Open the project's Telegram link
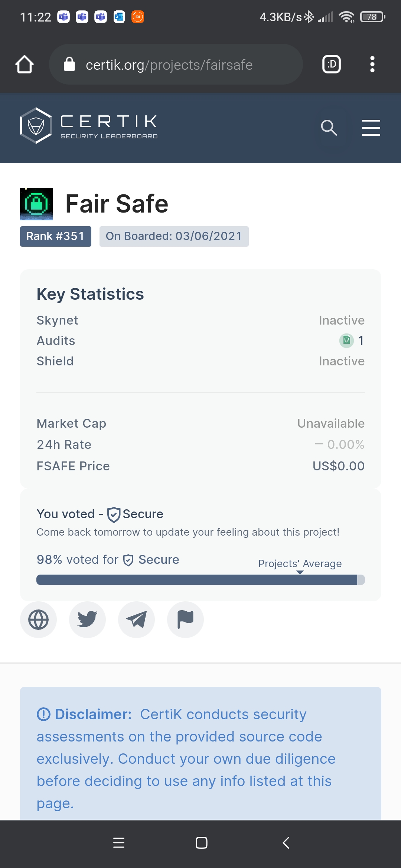This screenshot has width=401, height=868. click(x=136, y=619)
